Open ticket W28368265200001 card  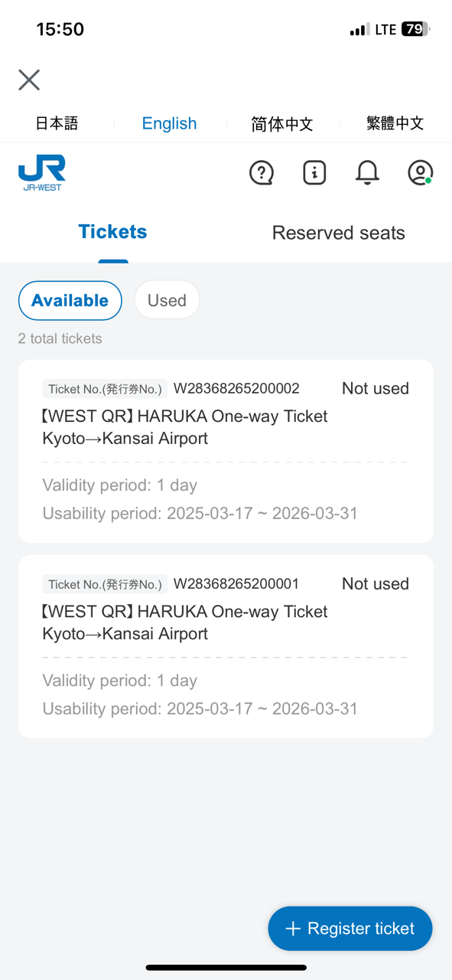click(x=226, y=646)
